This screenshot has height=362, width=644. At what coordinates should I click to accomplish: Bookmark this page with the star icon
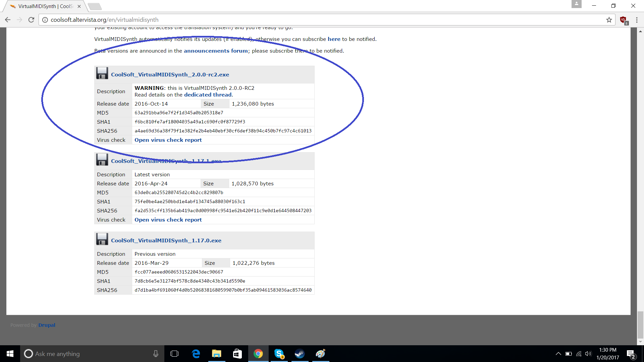coord(609,20)
